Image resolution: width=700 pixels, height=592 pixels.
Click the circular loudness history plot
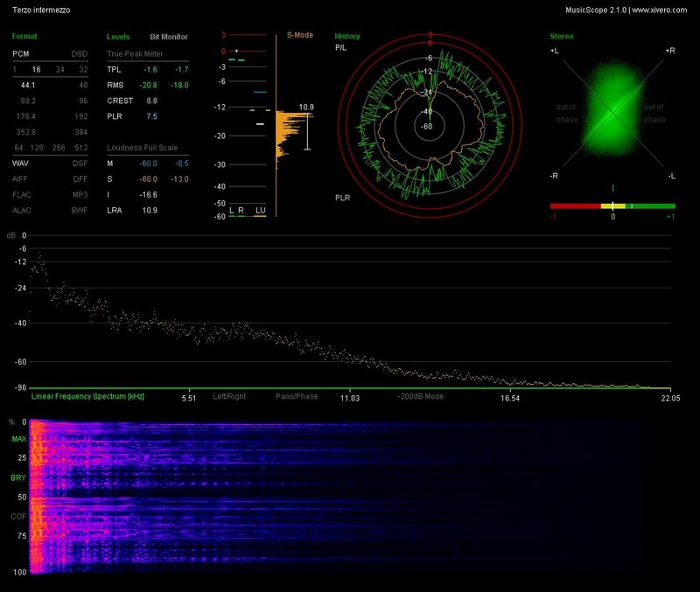pos(429,126)
